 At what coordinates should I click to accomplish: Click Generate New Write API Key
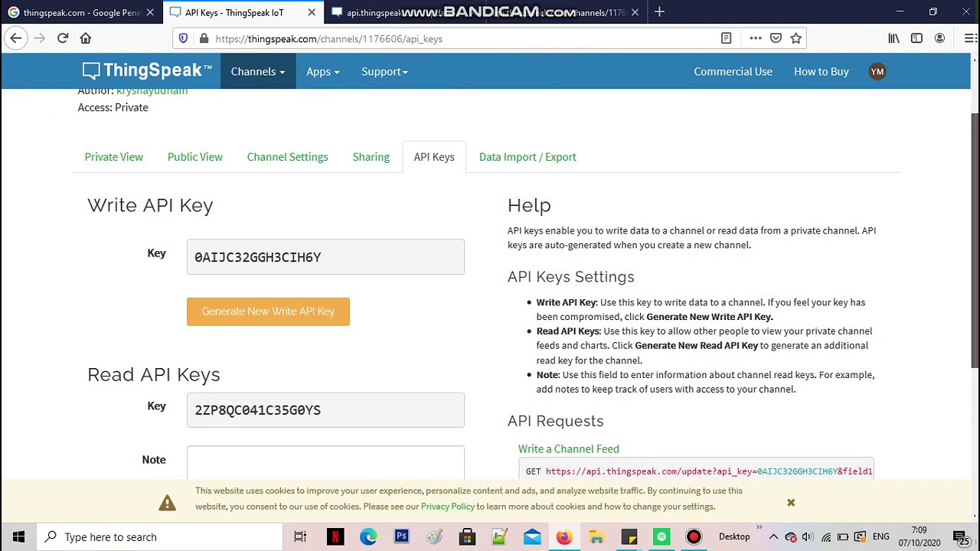[268, 311]
